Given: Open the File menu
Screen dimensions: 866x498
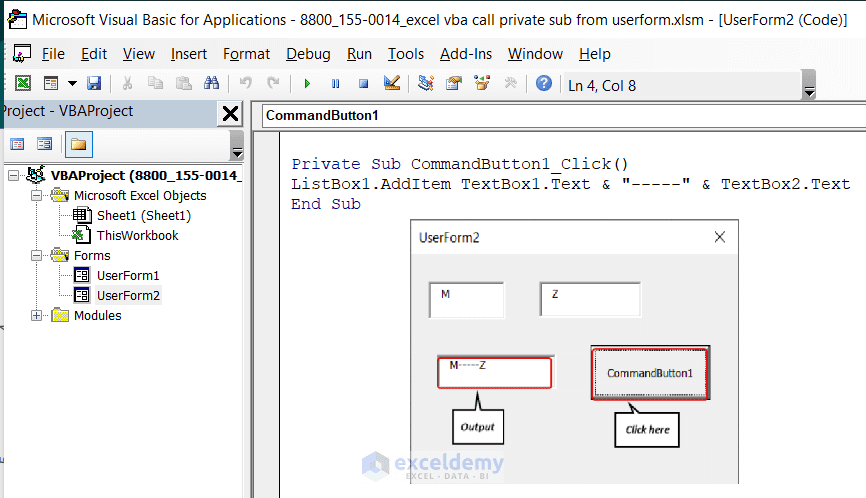Looking at the screenshot, I should click(53, 54).
